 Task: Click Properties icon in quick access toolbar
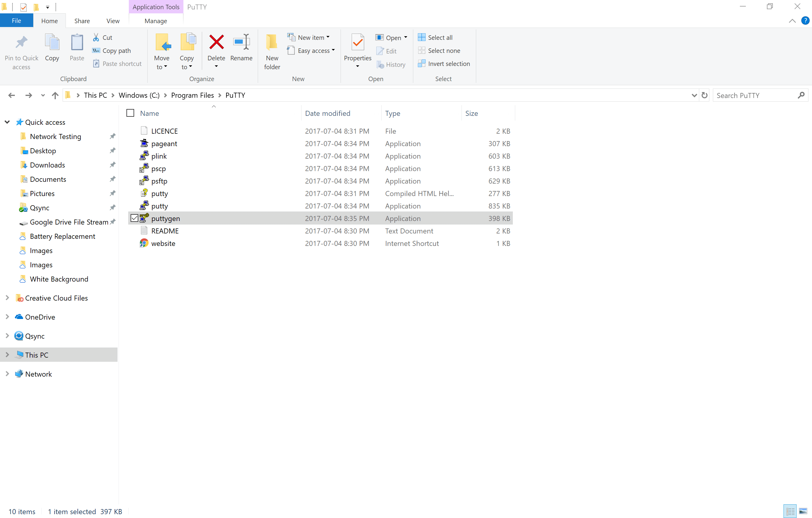coord(24,7)
